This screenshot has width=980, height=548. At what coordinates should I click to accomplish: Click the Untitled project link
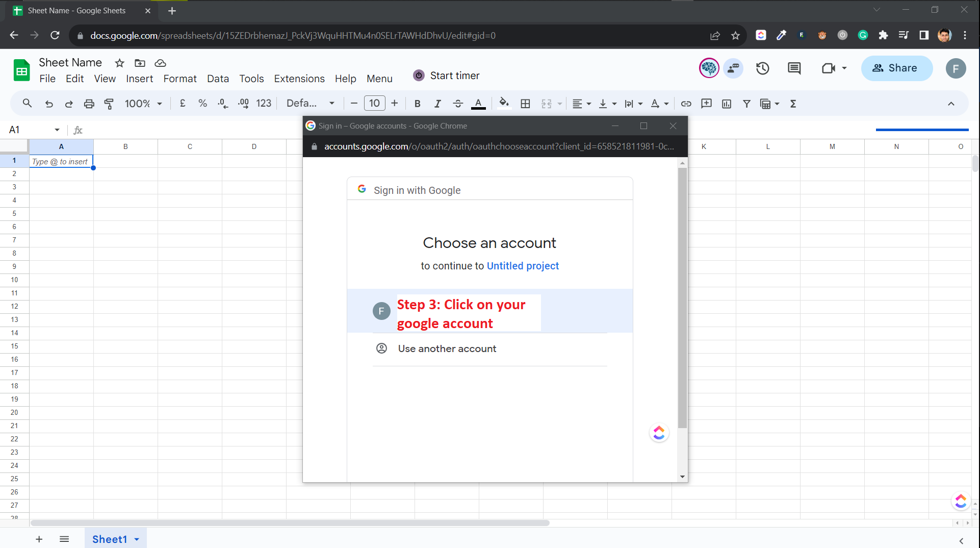[x=523, y=266]
